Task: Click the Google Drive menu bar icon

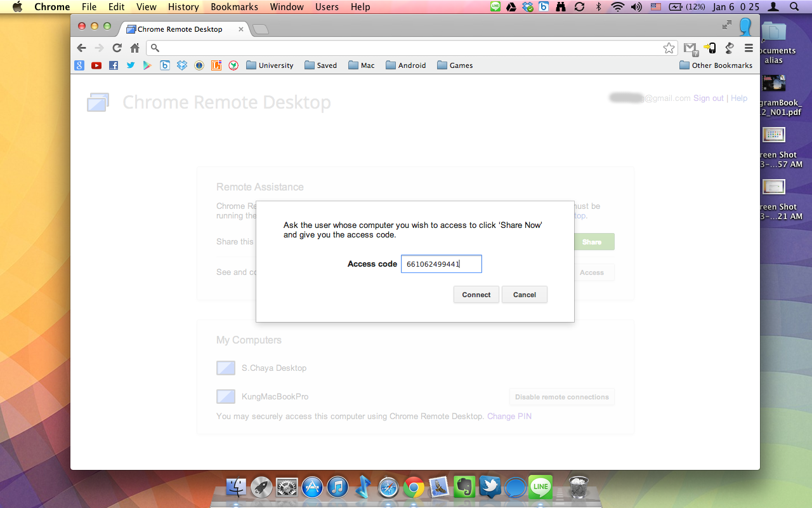Action: 512,6
